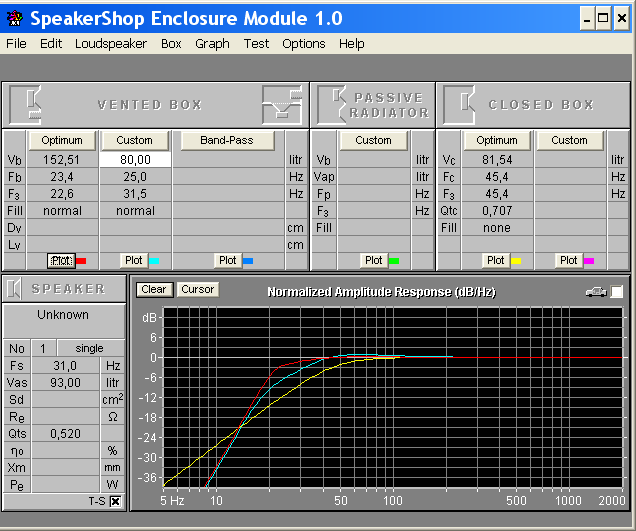The width and height of the screenshot is (636, 531).
Task: Click the custom F3 value 31,5
Action: coord(135,194)
